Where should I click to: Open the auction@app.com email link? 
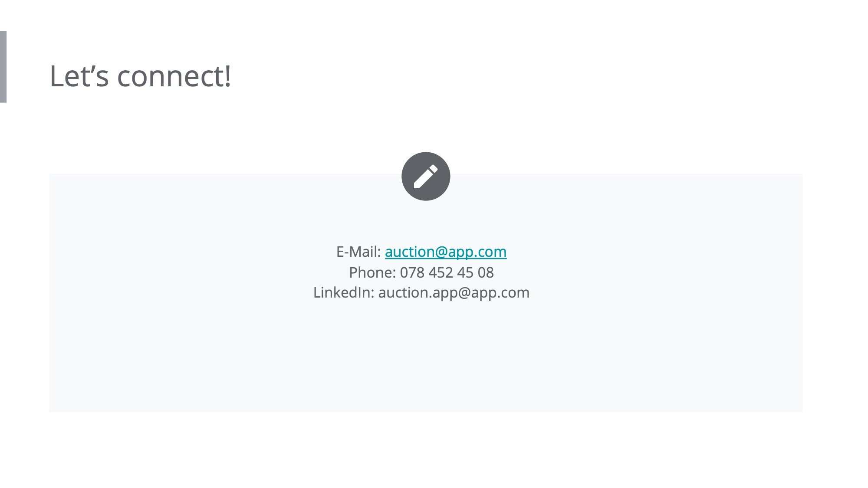click(x=446, y=252)
